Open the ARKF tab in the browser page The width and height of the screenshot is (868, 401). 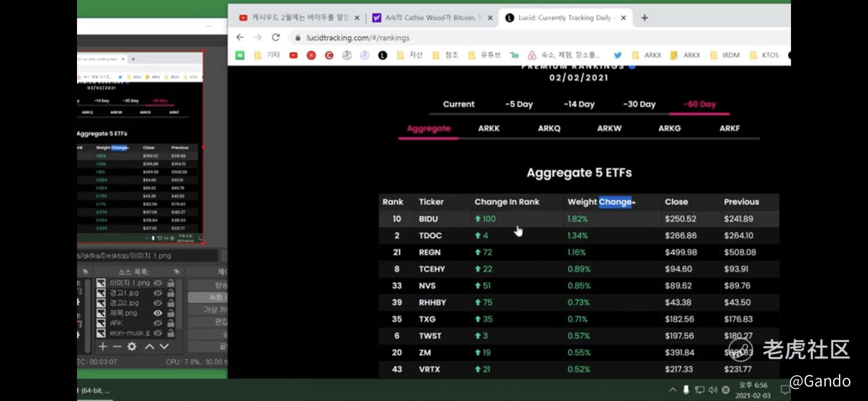click(729, 128)
